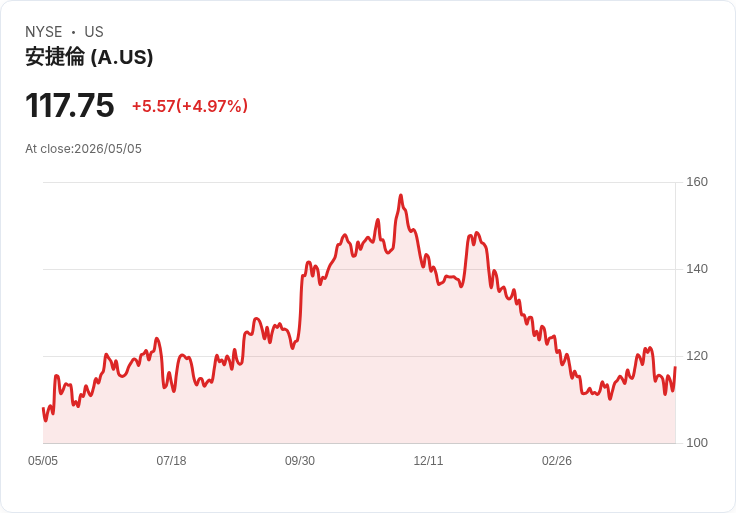This screenshot has width=736, height=513.
Task: Click the At close:2026/05/05 timestamp
Action: tap(83, 149)
